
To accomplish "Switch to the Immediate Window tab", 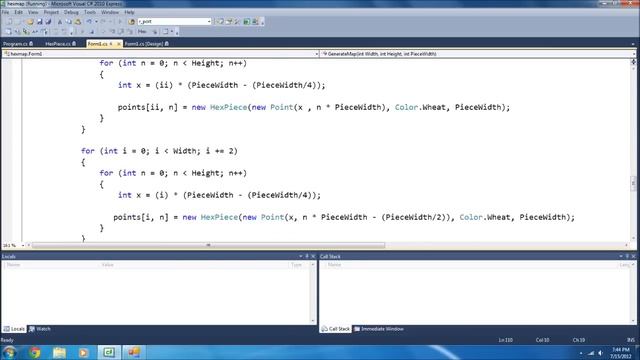I will (379, 329).
